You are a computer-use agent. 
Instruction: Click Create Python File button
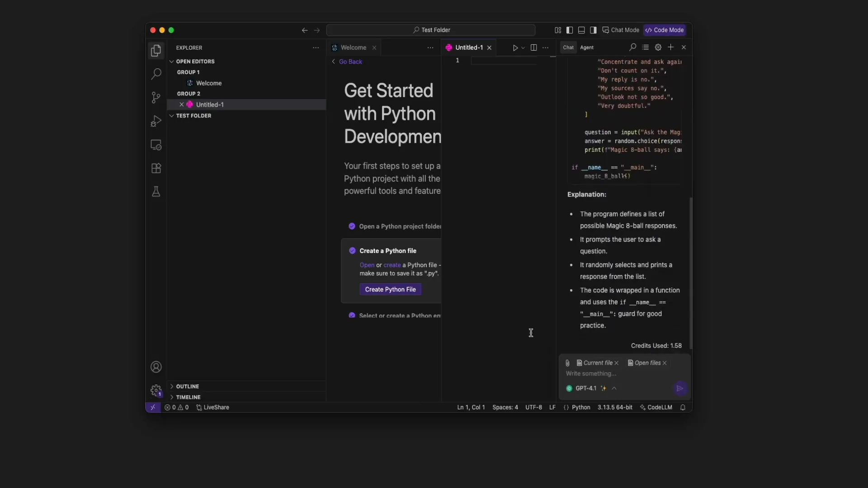pyautogui.click(x=390, y=290)
